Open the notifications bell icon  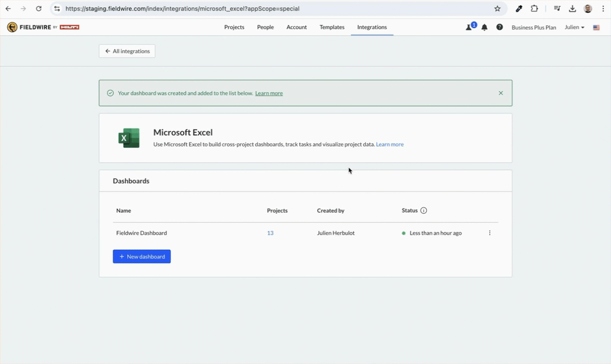(484, 27)
